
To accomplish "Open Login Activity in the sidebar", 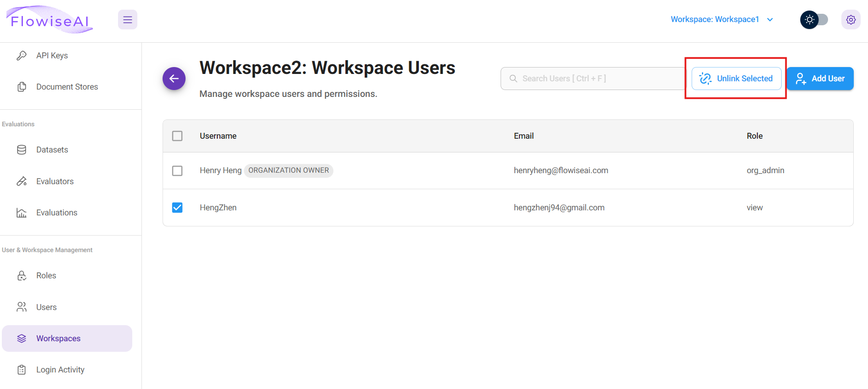I will tap(60, 370).
